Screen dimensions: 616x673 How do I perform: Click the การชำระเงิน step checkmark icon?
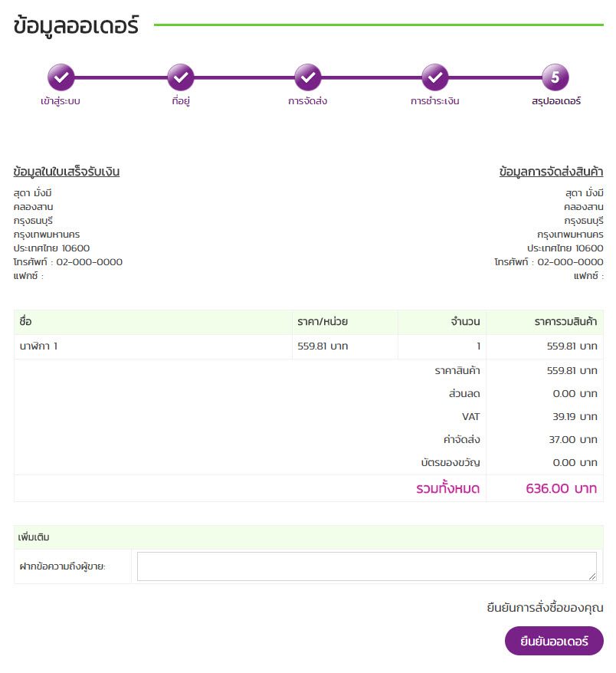435,77
